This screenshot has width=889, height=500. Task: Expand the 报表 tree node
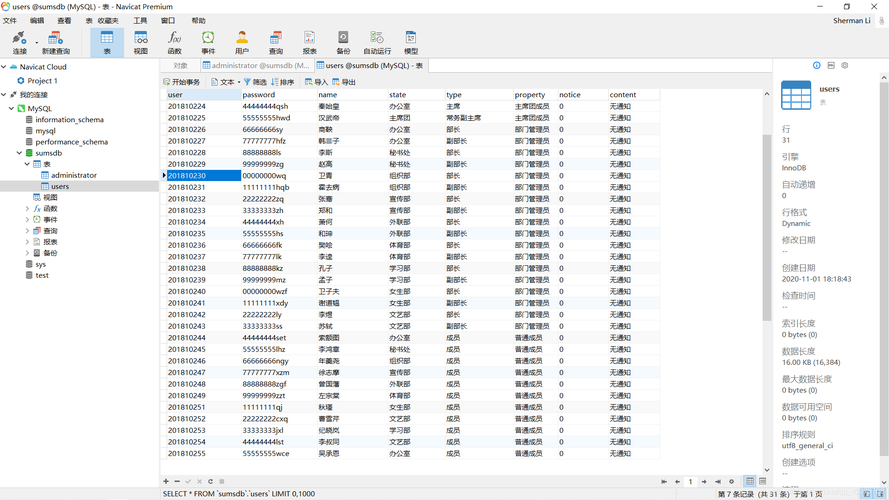tap(27, 241)
